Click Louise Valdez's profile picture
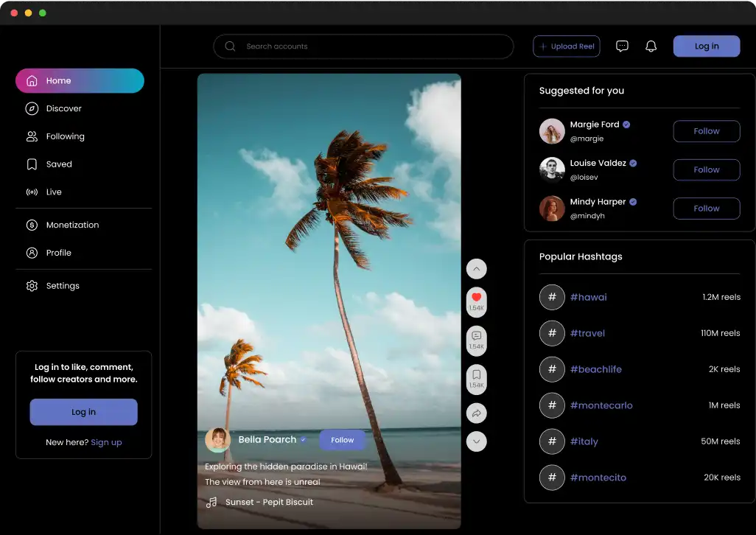This screenshot has height=535, width=756. click(x=552, y=169)
